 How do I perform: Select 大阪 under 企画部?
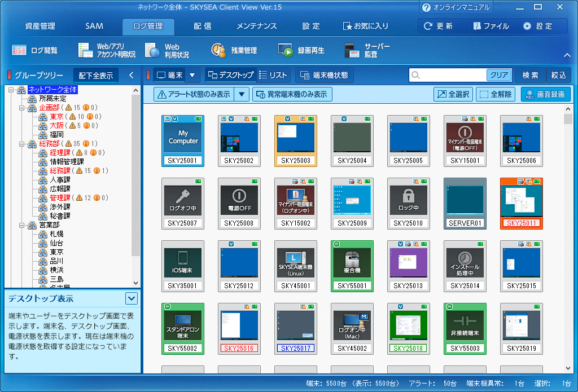(x=57, y=126)
